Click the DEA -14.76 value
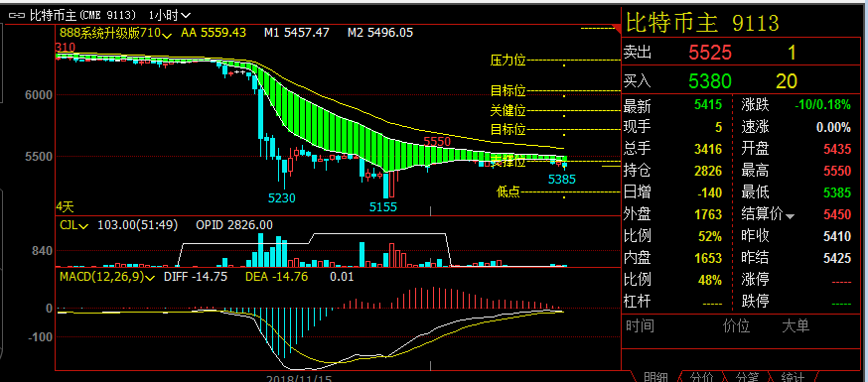Image resolution: width=868 pixels, height=382 pixels. (276, 277)
